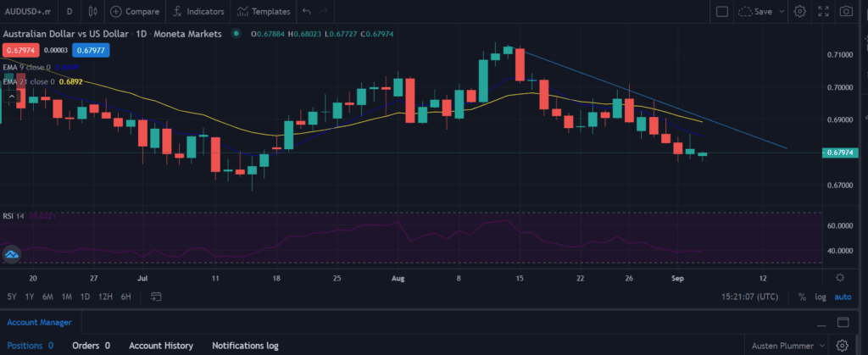The width and height of the screenshot is (868, 355).
Task: Open the candlestick chart style menu
Action: pos(93,11)
